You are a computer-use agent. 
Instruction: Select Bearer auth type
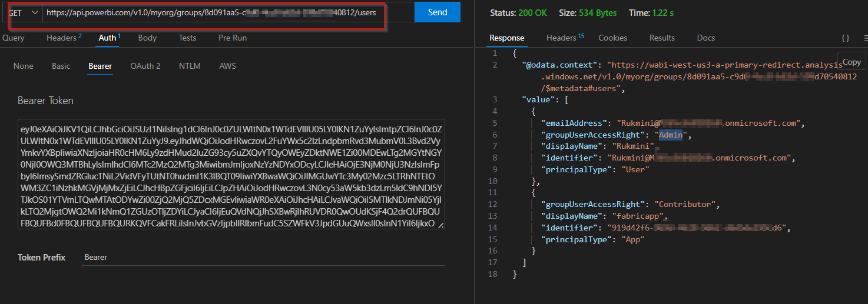coord(100,66)
